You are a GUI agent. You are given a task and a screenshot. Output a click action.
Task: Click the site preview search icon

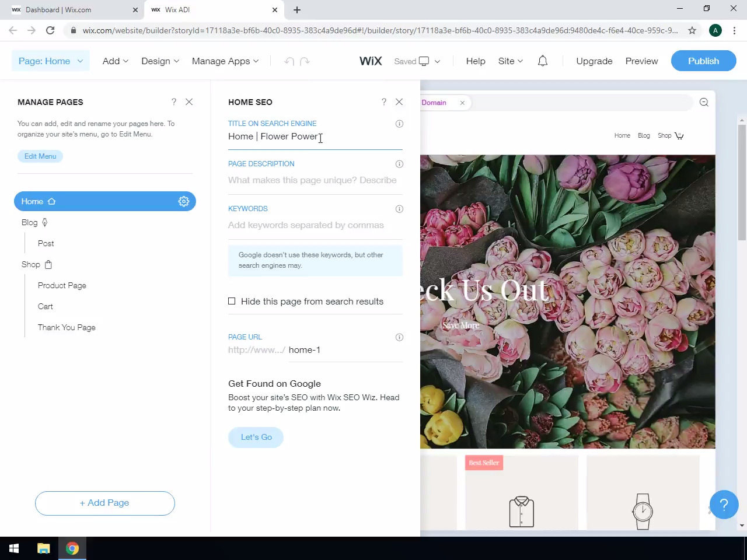(x=704, y=103)
